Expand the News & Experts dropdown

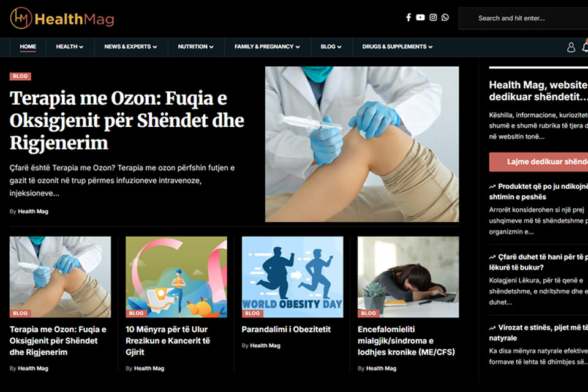(130, 47)
